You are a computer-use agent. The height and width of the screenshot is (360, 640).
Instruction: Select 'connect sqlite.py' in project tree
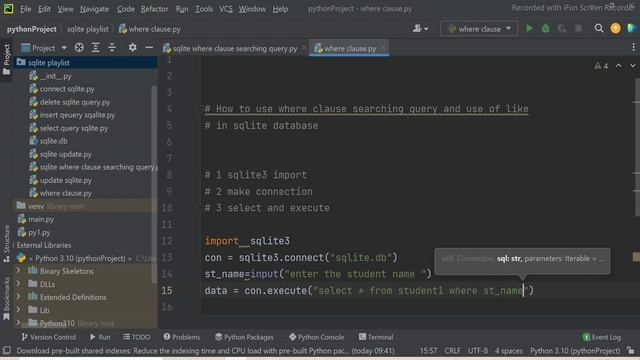(x=67, y=89)
